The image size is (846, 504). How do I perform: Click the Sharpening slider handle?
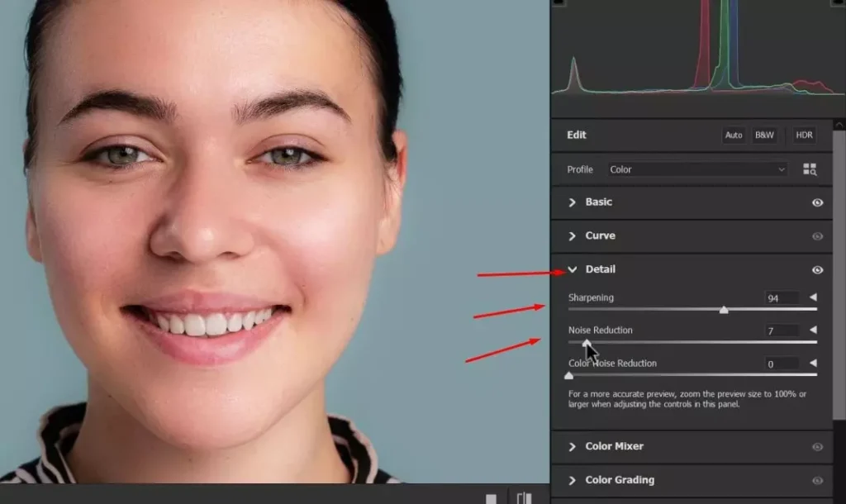pos(723,310)
